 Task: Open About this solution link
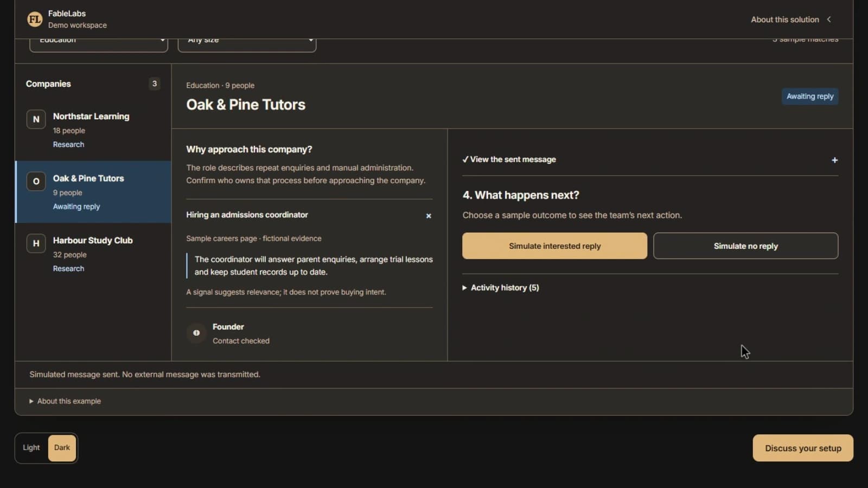point(784,20)
